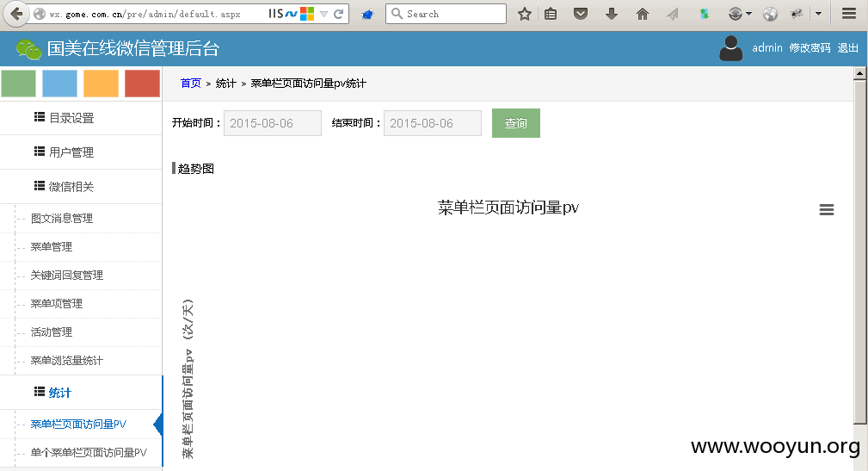
Task: Collapse the 微信相关 menu section
Action: point(81,186)
